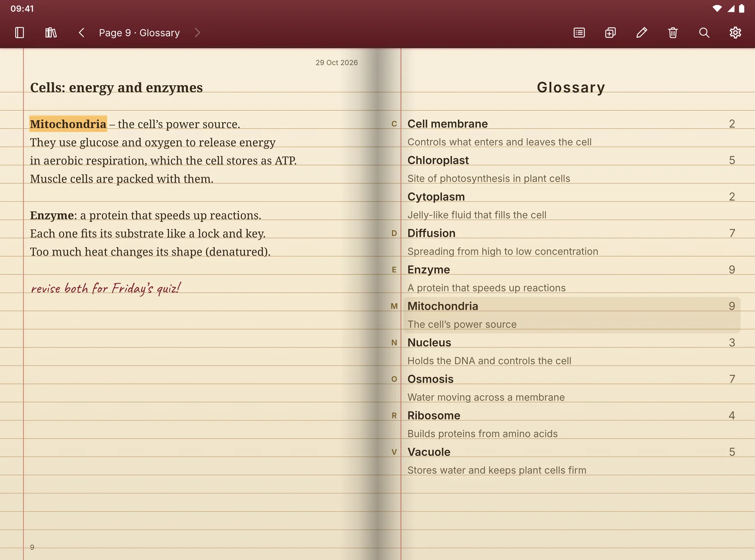The height and width of the screenshot is (560, 755).
Task: Tap the cellular signal icon
Action: pos(731,9)
